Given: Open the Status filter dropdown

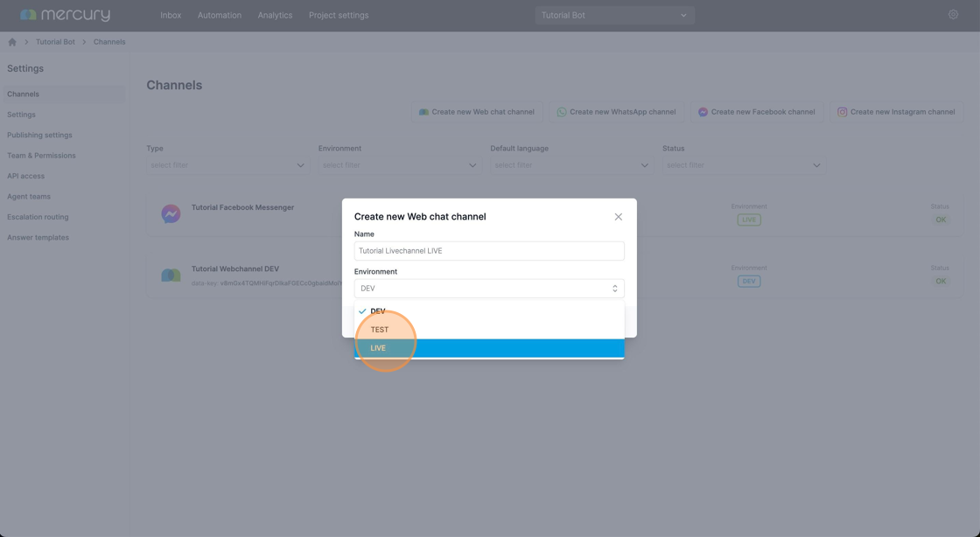Looking at the screenshot, I should coord(745,165).
